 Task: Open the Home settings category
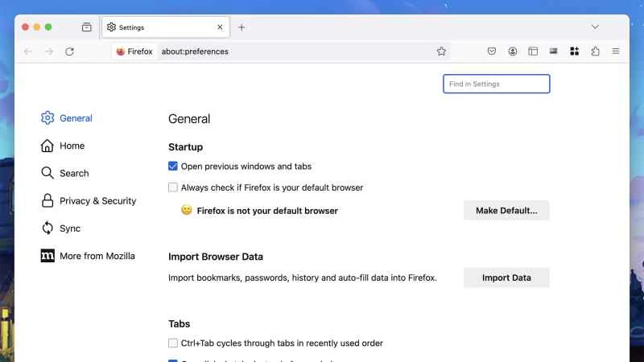[x=72, y=146]
